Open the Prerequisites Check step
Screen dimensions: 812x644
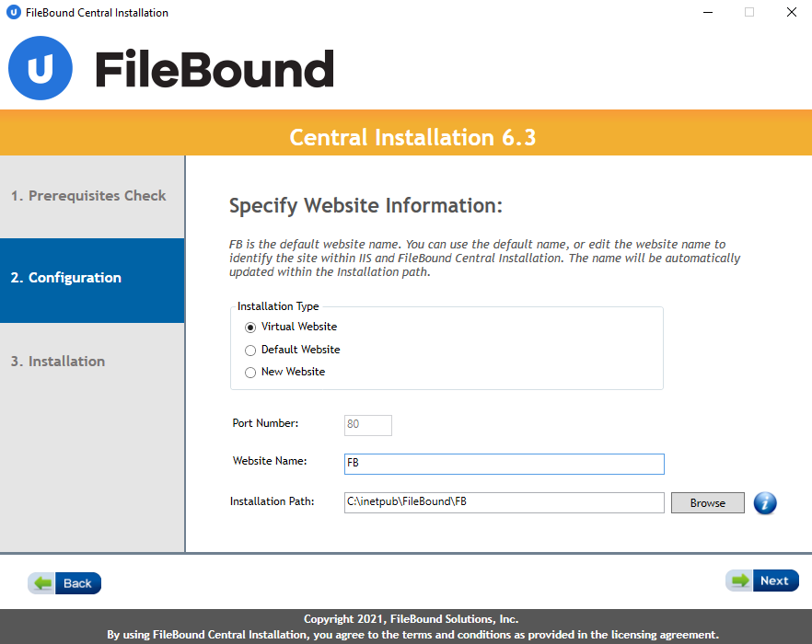[88, 196]
